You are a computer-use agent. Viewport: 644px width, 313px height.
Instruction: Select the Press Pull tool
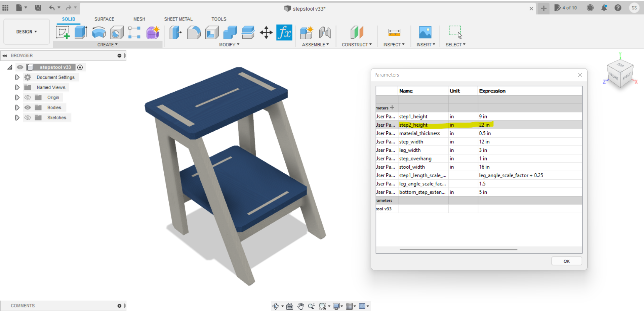click(x=175, y=32)
